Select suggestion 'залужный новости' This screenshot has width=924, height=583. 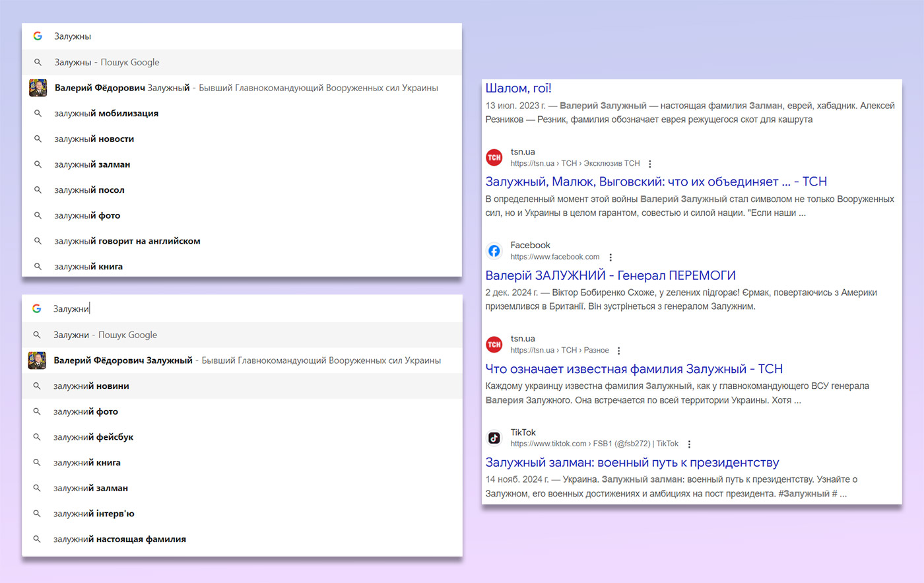pyautogui.click(x=242, y=139)
